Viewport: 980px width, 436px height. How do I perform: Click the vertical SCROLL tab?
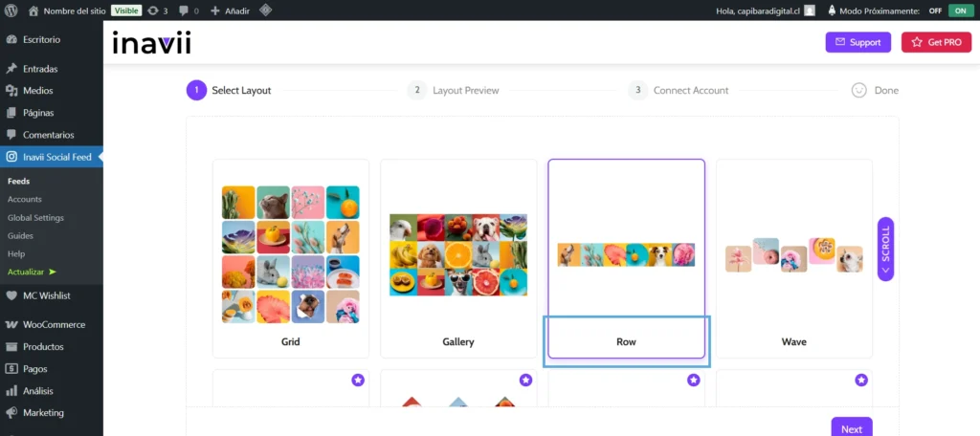[885, 249]
